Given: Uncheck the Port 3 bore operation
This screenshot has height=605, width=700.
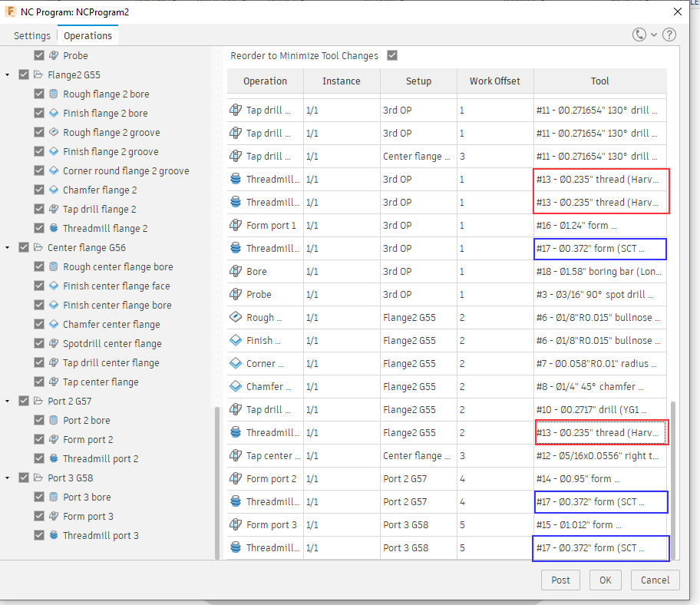Looking at the screenshot, I should 38,497.
